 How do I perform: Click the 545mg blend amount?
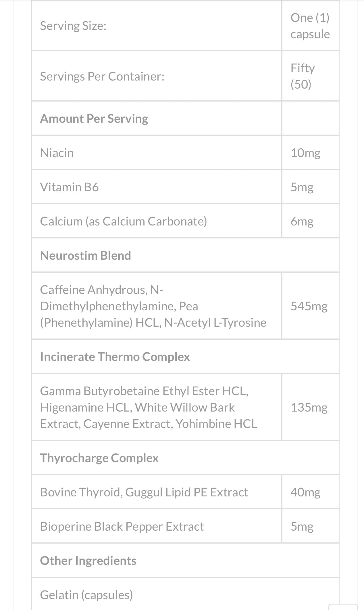(x=309, y=306)
